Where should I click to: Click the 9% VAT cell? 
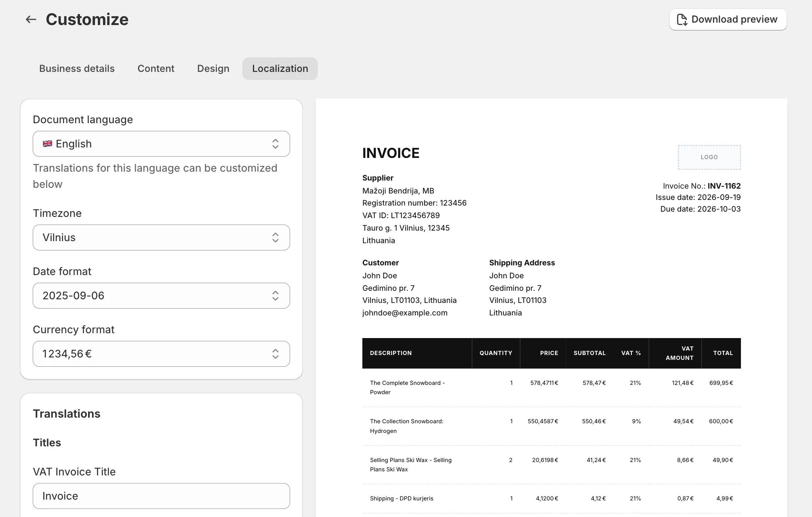pos(636,421)
